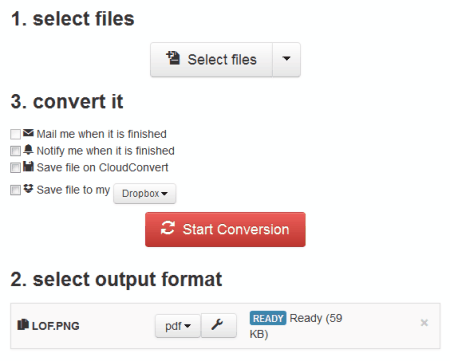450x361 pixels.
Task: Click the Select files button
Action: coord(211,60)
